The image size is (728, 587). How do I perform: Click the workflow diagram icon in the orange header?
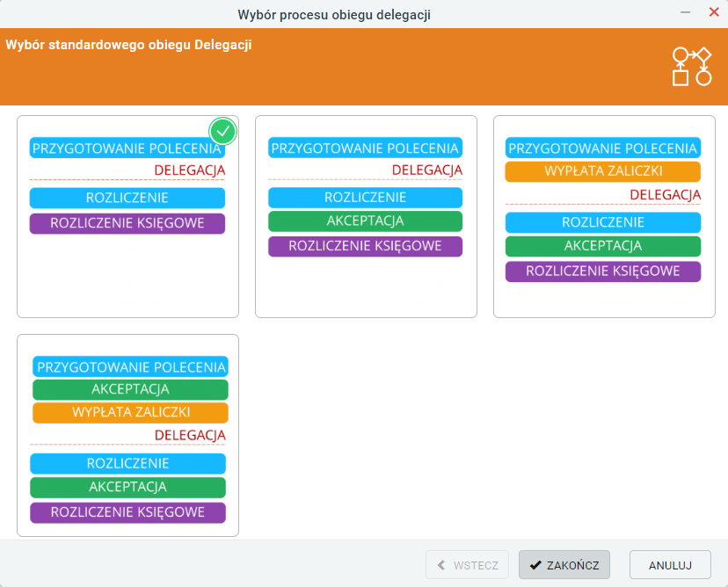coord(692,67)
